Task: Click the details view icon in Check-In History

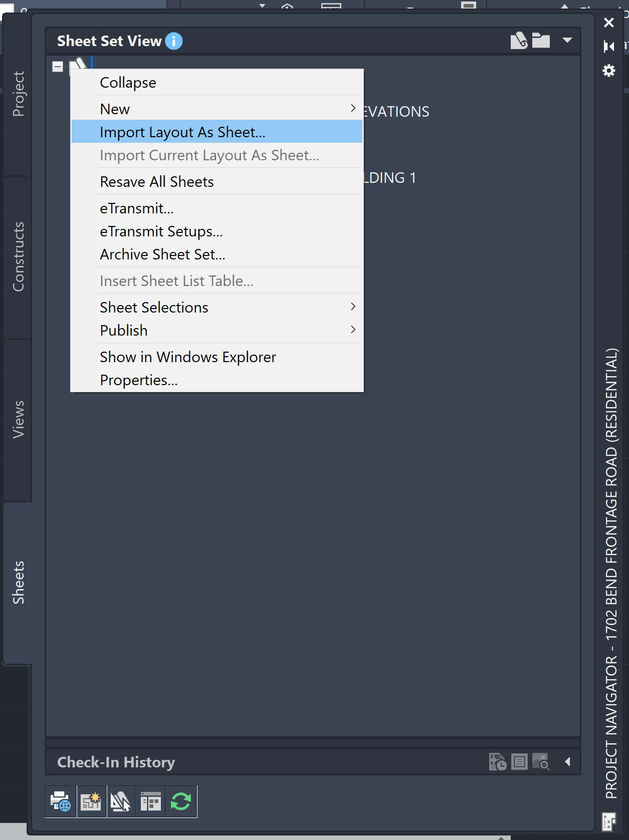Action: tap(519, 761)
